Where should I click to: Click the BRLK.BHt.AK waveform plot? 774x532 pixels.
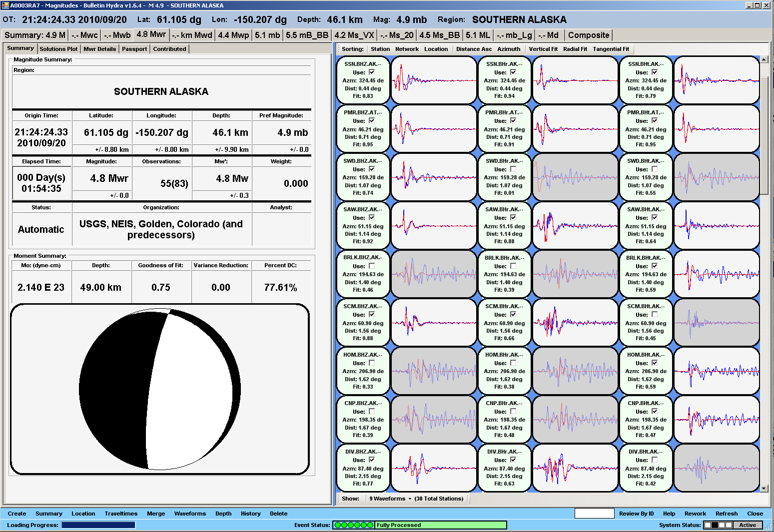pyautogui.click(x=717, y=274)
